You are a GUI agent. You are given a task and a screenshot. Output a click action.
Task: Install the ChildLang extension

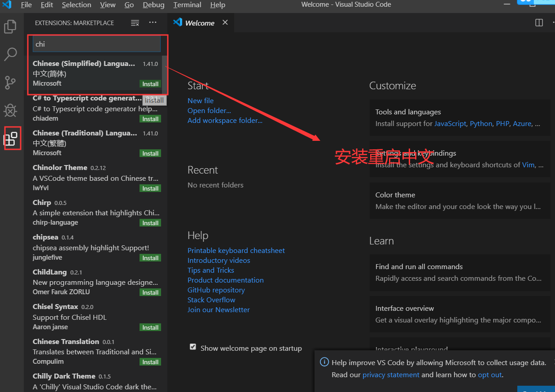[150, 292]
